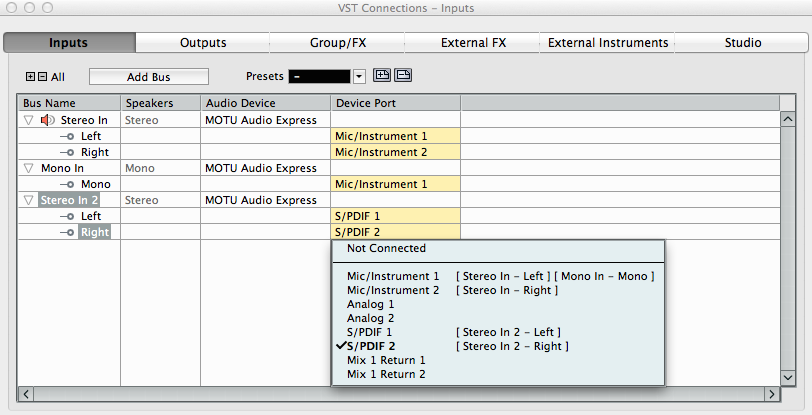The image size is (812, 415).
Task: Choose Not Connected from the port menu
Action: coord(386,248)
